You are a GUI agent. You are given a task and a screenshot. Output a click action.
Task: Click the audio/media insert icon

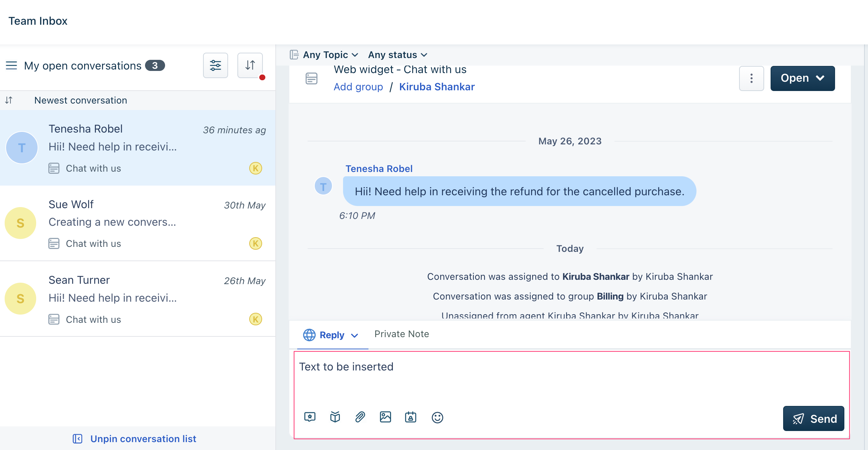385,417
